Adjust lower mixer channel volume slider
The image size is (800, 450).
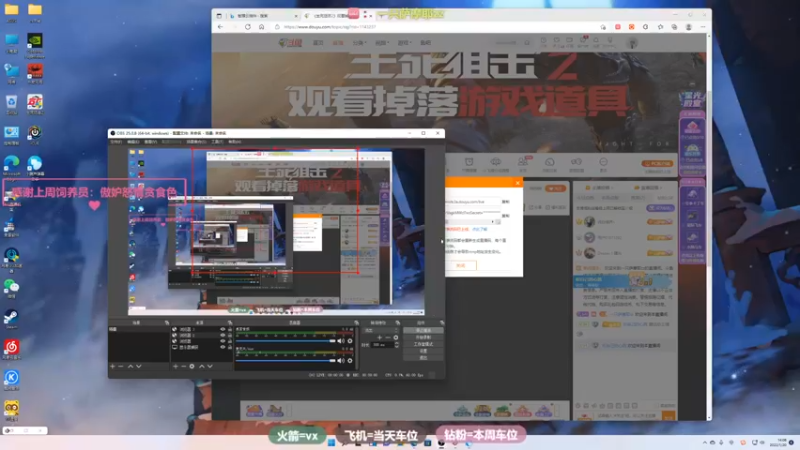pyautogui.click(x=286, y=361)
